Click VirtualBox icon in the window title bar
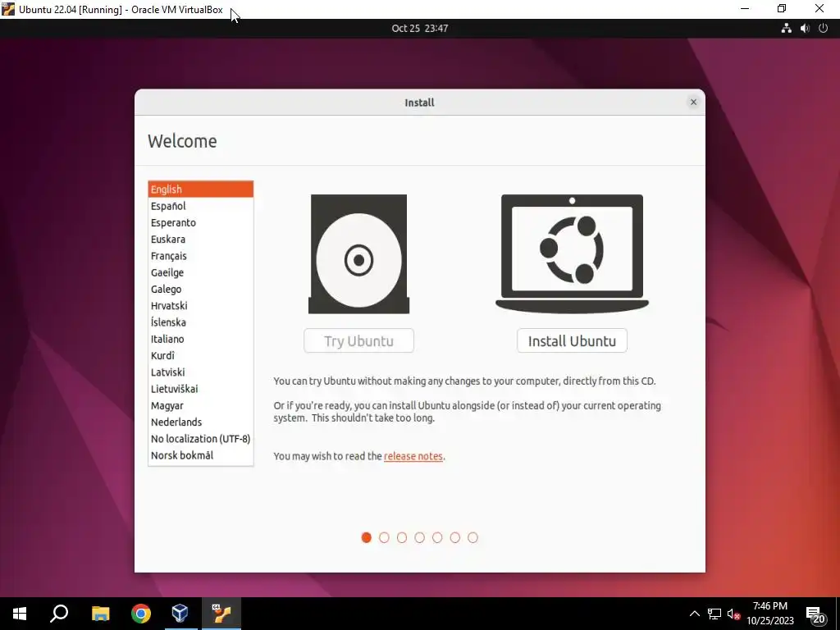Screen dimensions: 840x630 click(8, 9)
